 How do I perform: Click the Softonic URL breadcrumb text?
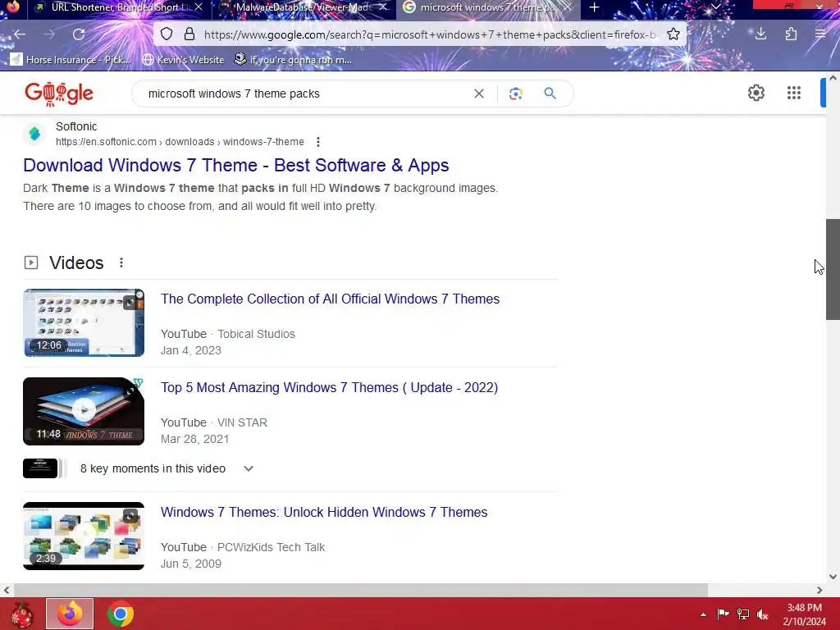pyautogui.click(x=180, y=142)
